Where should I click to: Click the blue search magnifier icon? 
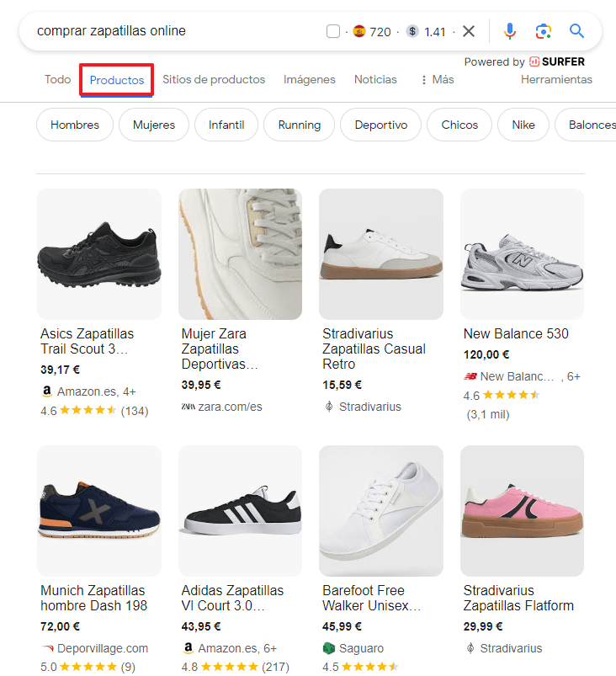tap(576, 31)
